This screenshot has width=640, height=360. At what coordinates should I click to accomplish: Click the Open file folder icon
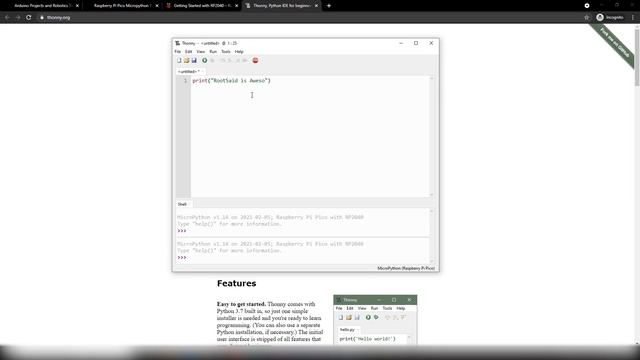187,60
